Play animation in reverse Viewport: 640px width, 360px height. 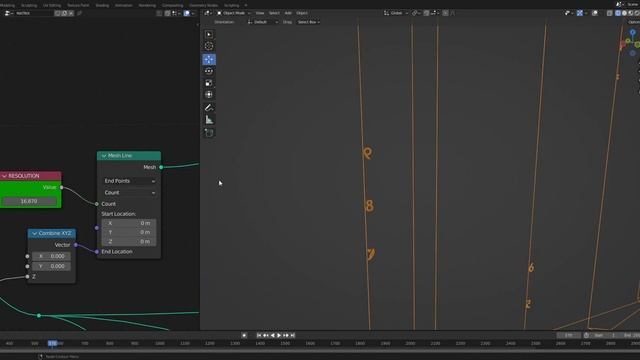(273, 335)
